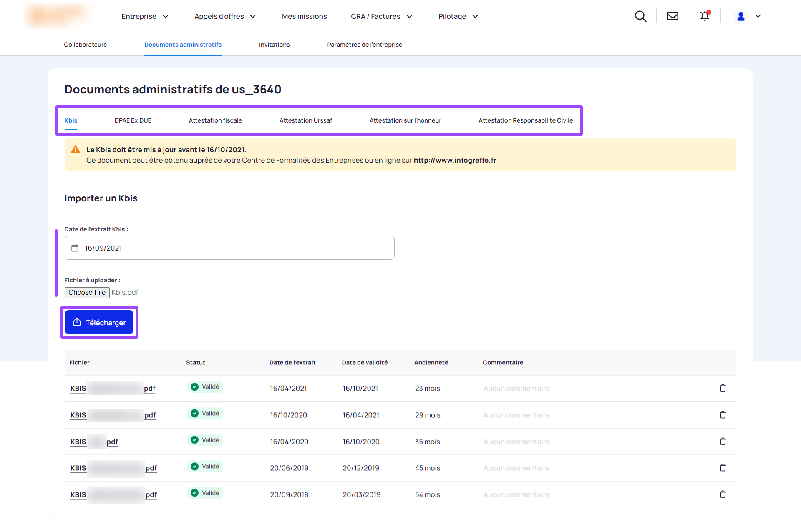
Task: Click Aucun commentaire in 23 mois row
Action: coord(516,389)
